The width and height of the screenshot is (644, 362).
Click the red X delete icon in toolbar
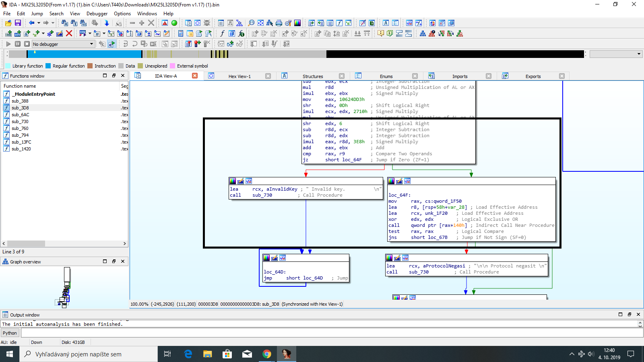(69, 33)
